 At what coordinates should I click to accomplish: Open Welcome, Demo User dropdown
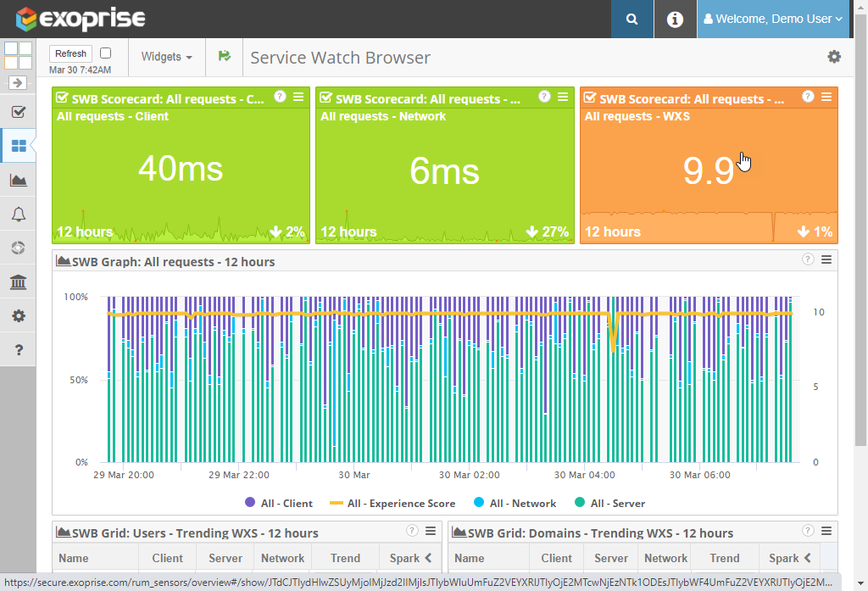[x=773, y=19]
